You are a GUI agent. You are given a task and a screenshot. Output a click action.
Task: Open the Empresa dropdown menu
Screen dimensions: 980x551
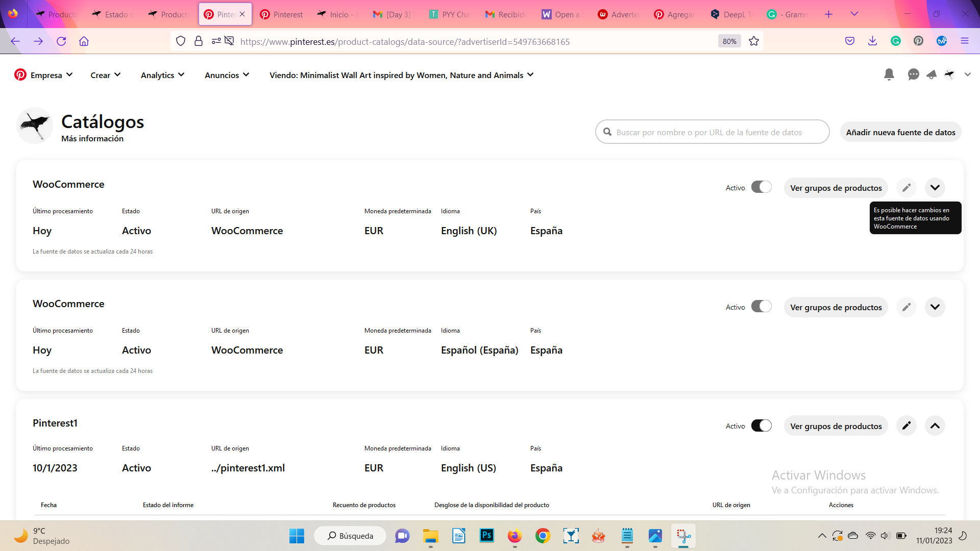51,75
